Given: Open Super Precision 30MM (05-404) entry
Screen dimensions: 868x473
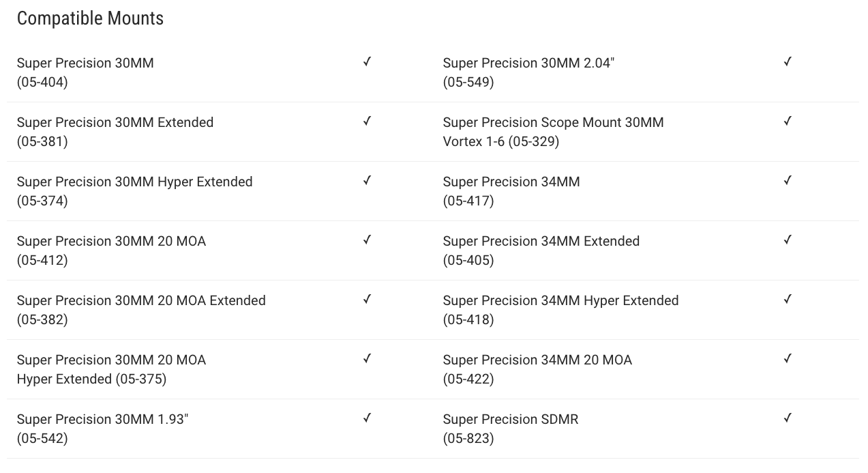Looking at the screenshot, I should 85,72.
